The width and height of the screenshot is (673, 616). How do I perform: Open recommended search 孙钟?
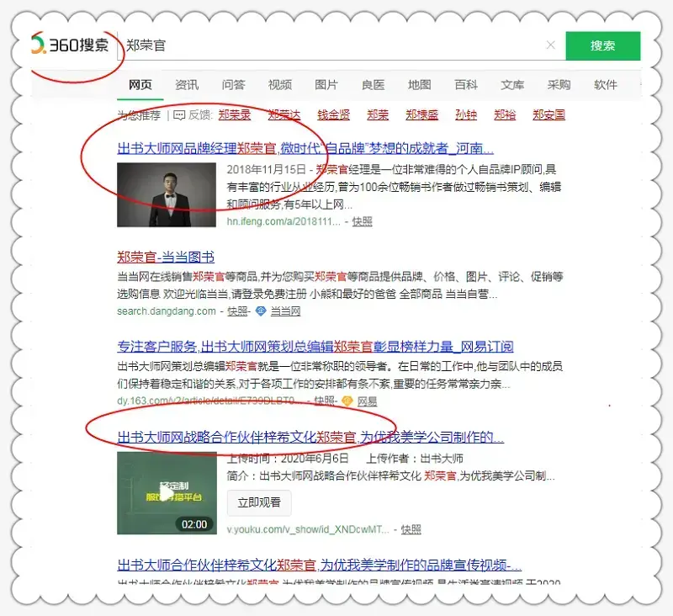pyautogui.click(x=466, y=115)
